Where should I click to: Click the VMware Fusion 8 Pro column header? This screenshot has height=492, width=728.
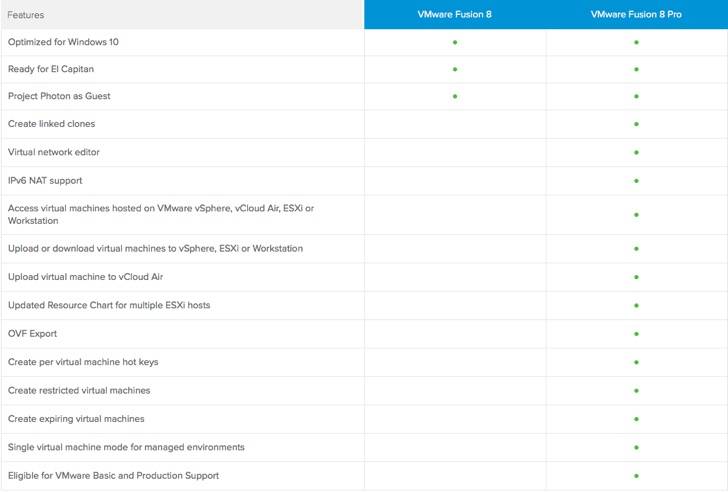coord(636,14)
